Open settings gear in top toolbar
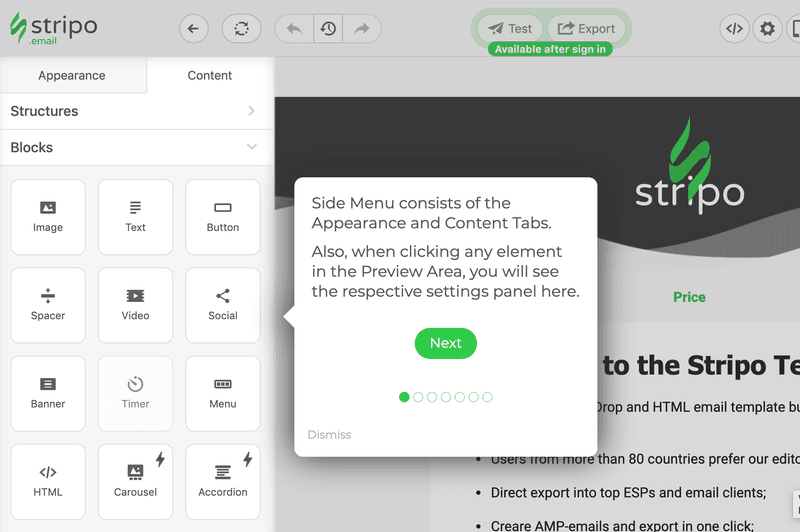This screenshot has height=532, width=800. point(767,29)
